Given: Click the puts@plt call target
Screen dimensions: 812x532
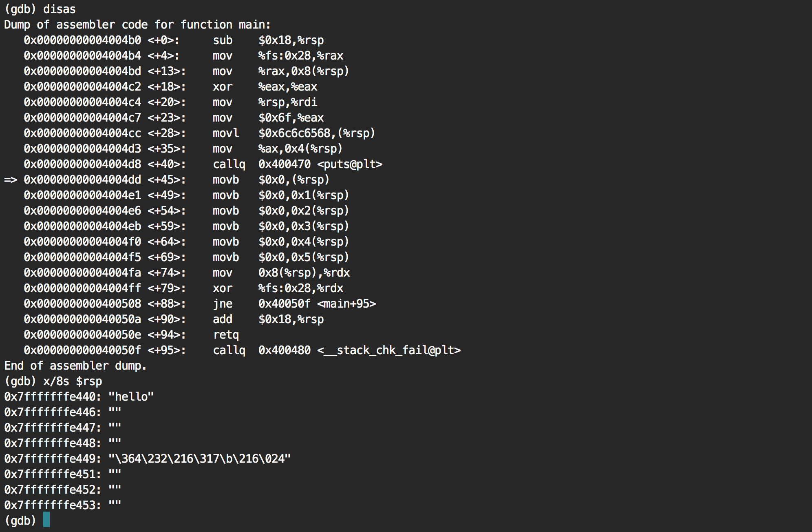Looking at the screenshot, I should [x=350, y=164].
